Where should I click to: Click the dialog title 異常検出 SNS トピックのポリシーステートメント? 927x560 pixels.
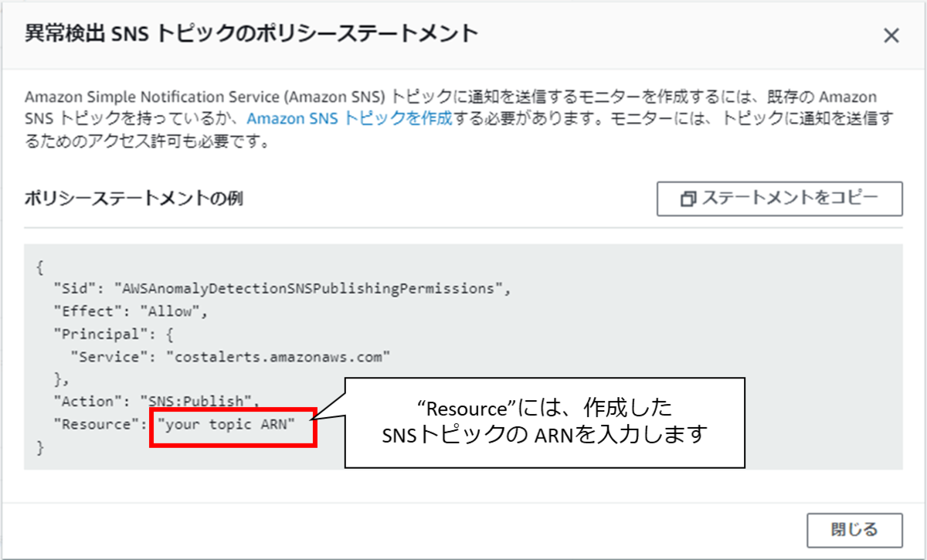point(252,33)
